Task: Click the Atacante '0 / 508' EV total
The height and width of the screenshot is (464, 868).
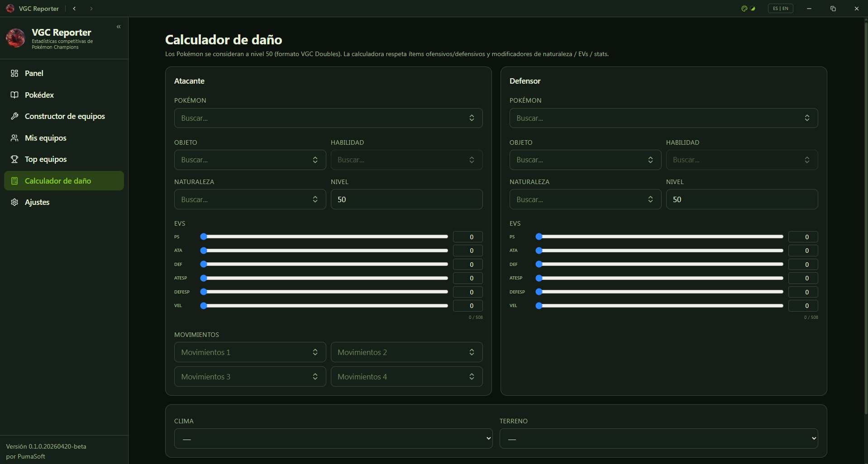Action: [x=476, y=317]
